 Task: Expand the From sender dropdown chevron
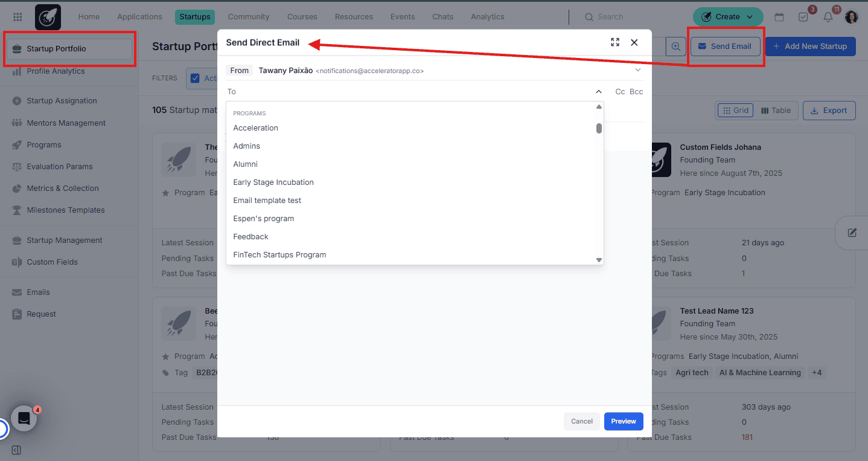point(637,70)
